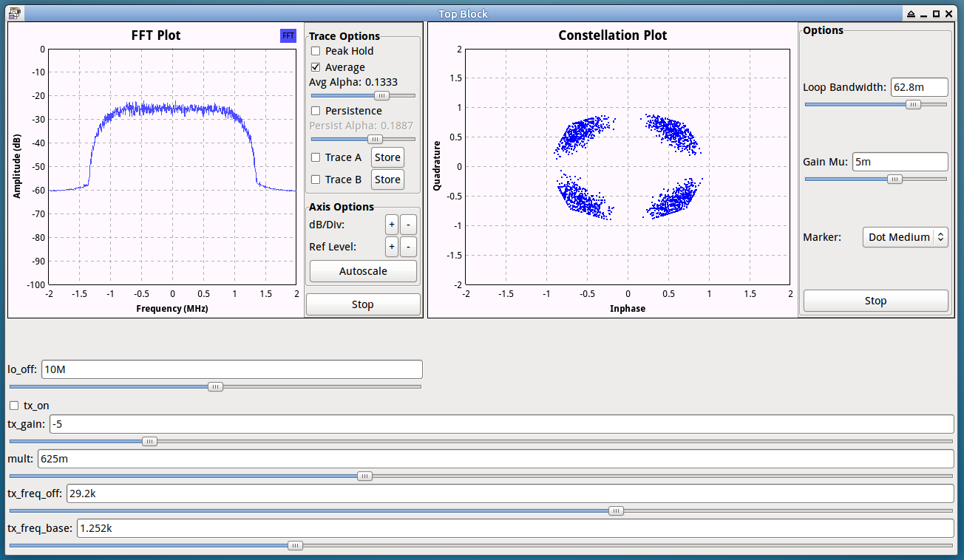Click the tx_freq_off slider handle

coord(616,511)
